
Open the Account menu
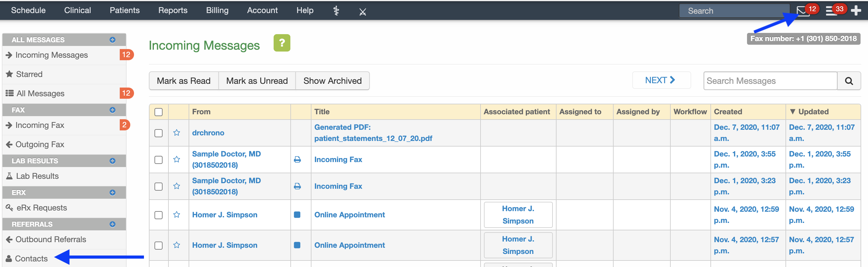point(262,11)
